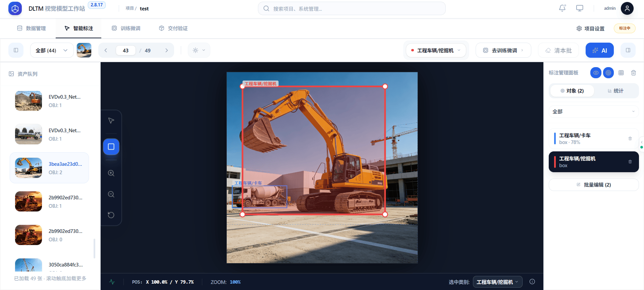Select 2b9902ed730 asset with OBJ: 0
Viewport: 644px width, 290px height.
50,235
